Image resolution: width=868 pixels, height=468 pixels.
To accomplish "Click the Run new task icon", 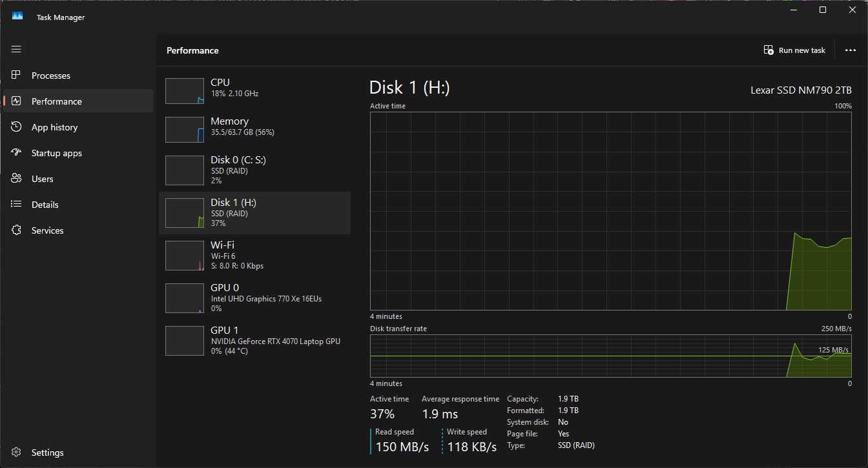I will 769,50.
